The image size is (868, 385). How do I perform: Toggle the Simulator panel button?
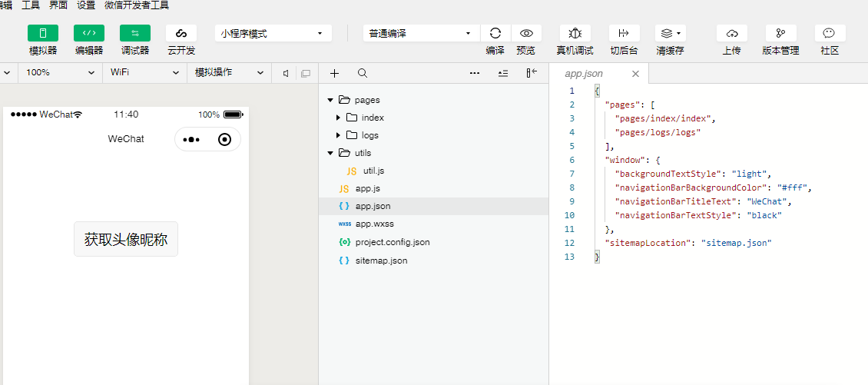(x=43, y=33)
